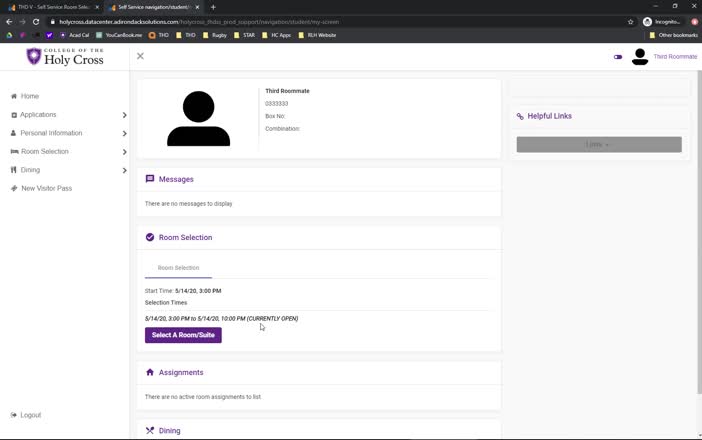702x440 pixels.
Task: Reload the page with refresh icon
Action: [x=36, y=21]
